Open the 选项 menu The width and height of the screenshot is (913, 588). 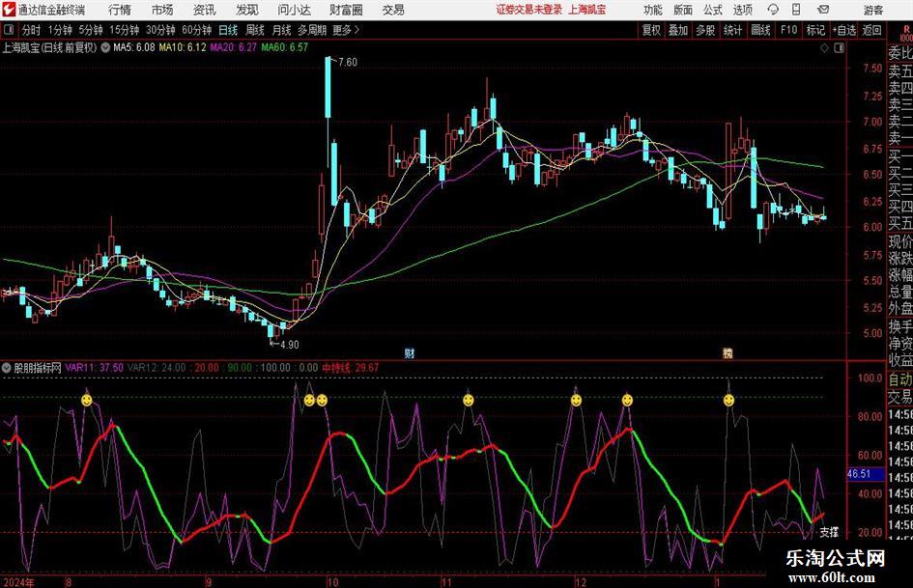coord(742,10)
